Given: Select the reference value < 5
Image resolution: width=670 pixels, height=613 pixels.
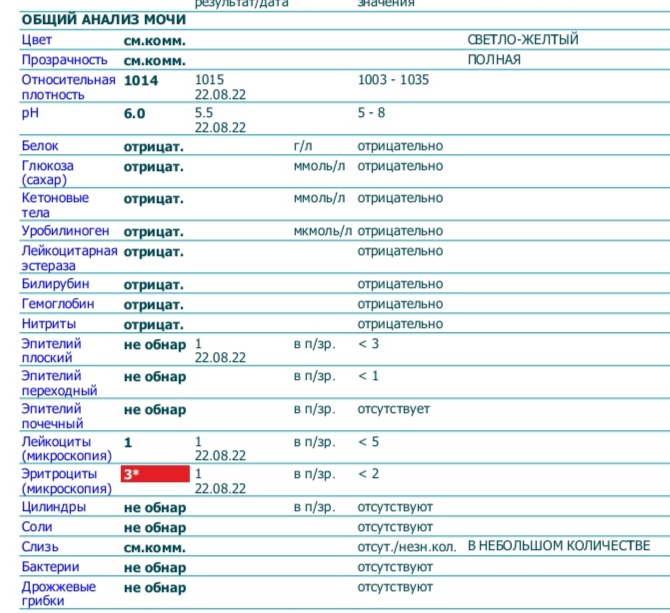Looking at the screenshot, I should point(368,441).
